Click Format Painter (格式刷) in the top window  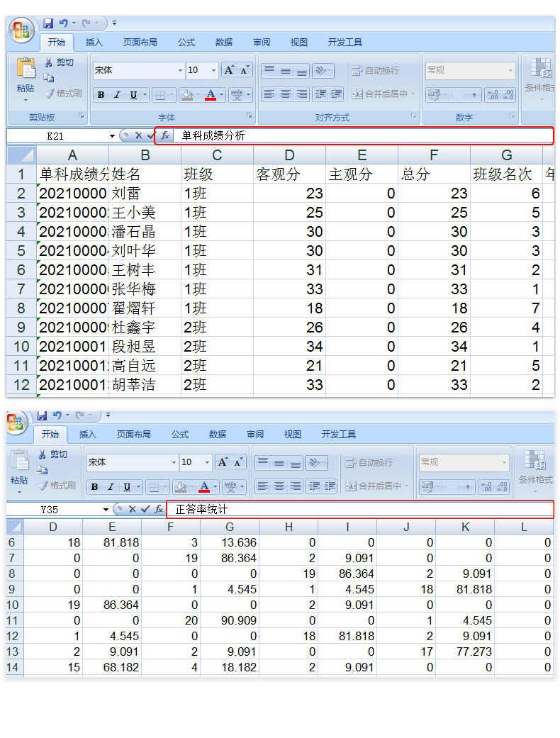click(62, 94)
